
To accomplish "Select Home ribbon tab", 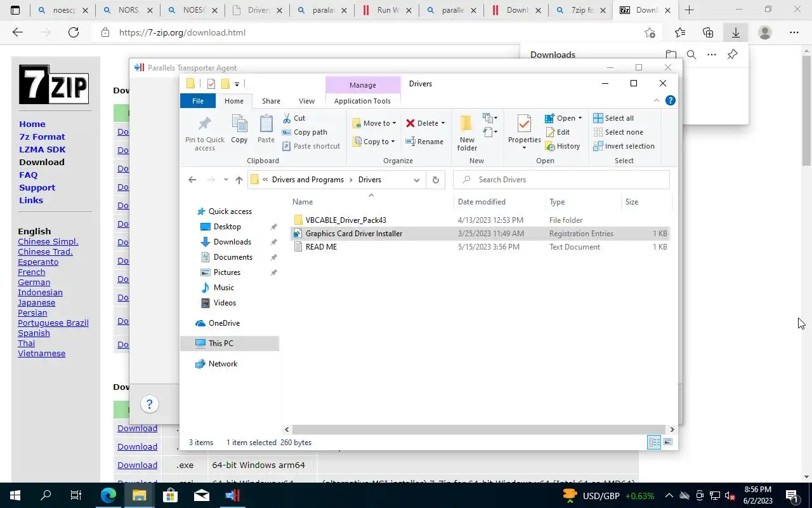I will pyautogui.click(x=234, y=101).
